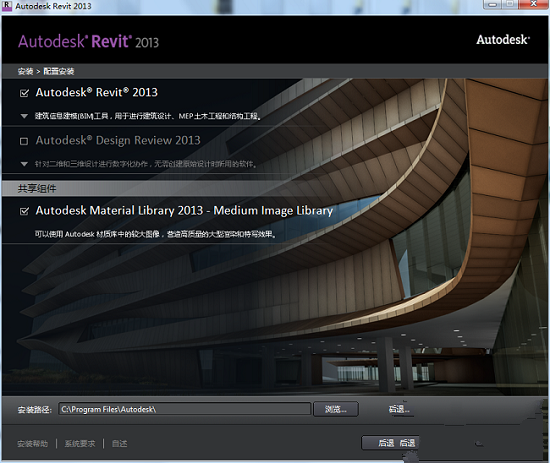The image size is (550, 463).
Task: Click the 可以使用 Autodesk 材质库 description
Action: point(155,234)
